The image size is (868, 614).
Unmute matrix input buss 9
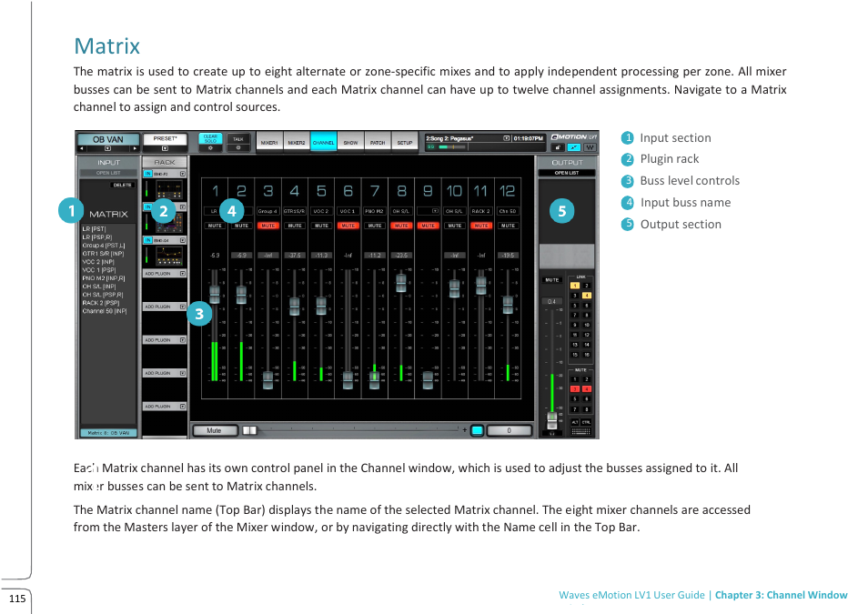pyautogui.click(x=428, y=226)
